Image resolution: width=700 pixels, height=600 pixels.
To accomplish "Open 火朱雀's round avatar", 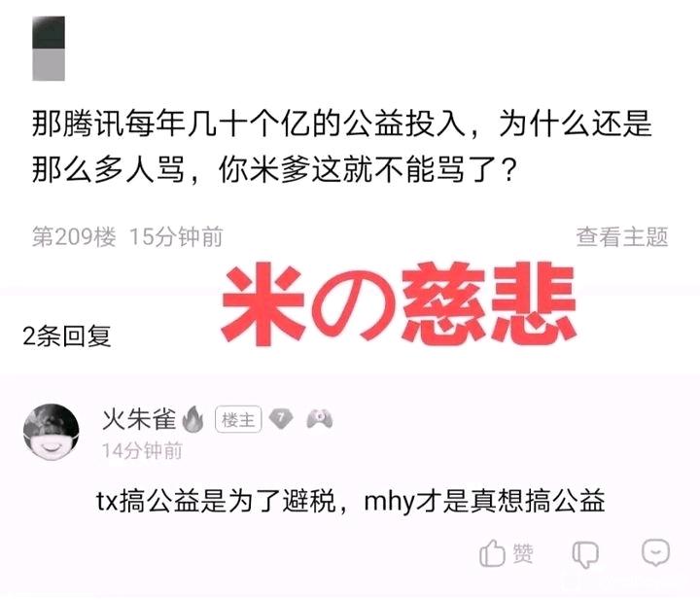I will (52, 432).
